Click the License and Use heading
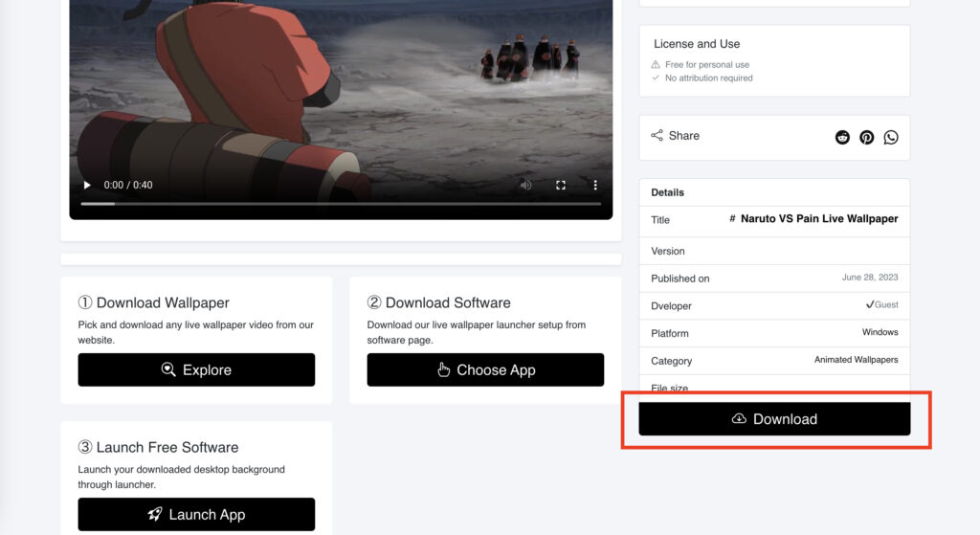Image resolution: width=980 pixels, height=535 pixels. tap(697, 44)
